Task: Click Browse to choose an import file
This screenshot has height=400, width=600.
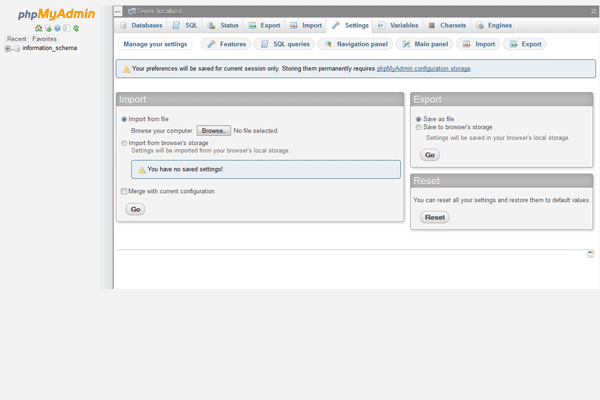Action: [213, 131]
